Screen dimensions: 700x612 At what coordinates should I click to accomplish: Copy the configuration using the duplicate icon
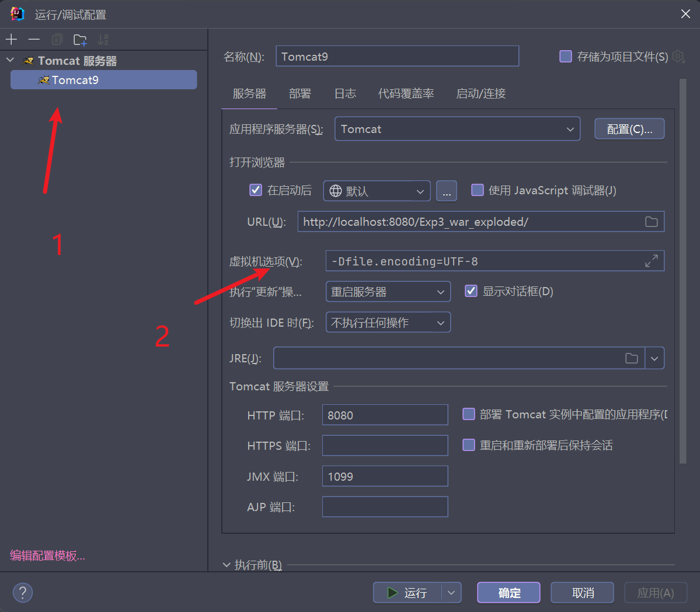click(57, 40)
